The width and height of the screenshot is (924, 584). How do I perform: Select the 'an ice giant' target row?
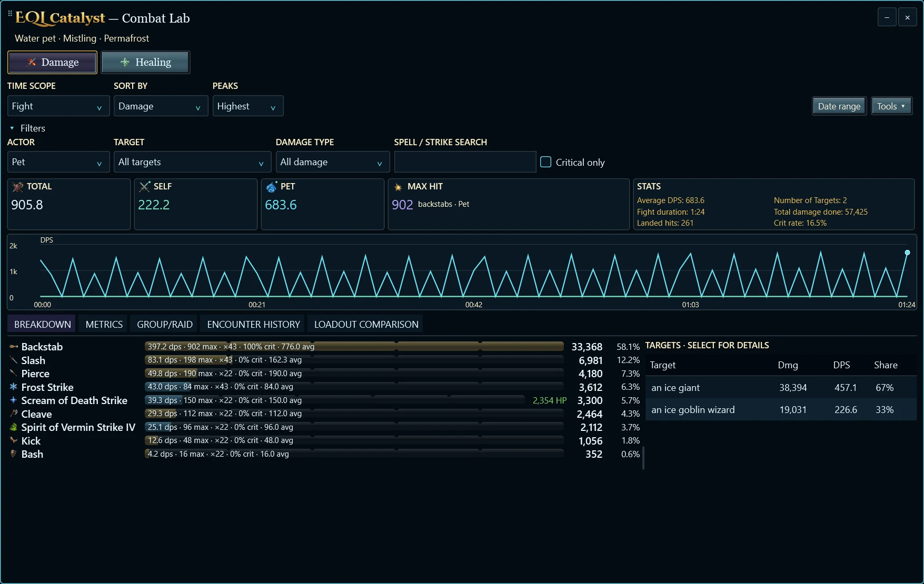(781, 388)
